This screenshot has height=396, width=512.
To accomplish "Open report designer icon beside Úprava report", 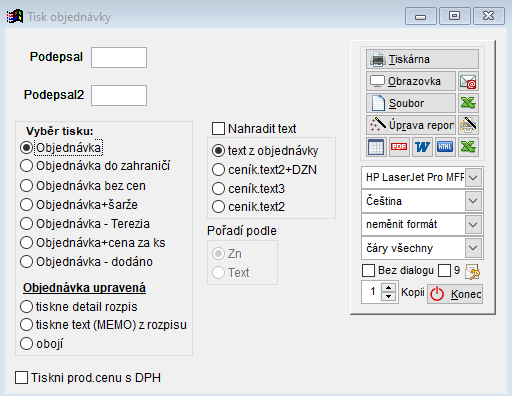I will point(468,125).
